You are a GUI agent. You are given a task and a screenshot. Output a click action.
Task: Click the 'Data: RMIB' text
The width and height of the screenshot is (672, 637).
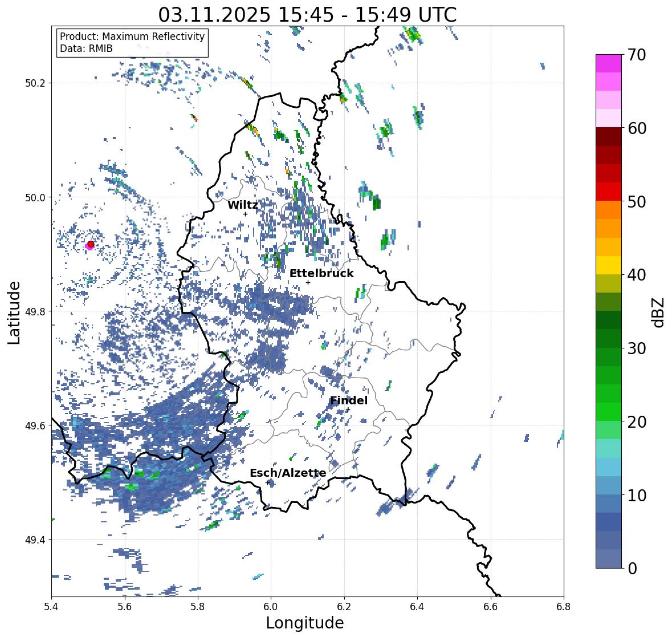[86, 48]
